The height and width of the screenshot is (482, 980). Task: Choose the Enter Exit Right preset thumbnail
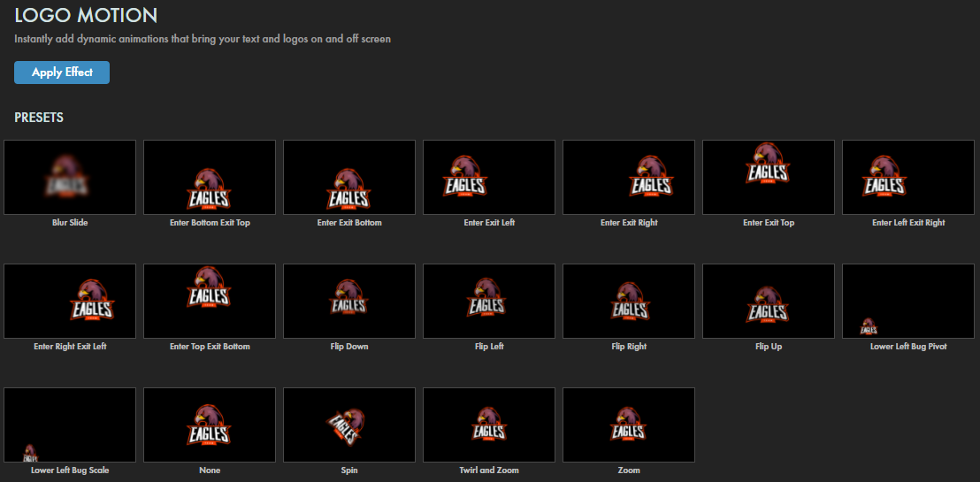pos(629,178)
